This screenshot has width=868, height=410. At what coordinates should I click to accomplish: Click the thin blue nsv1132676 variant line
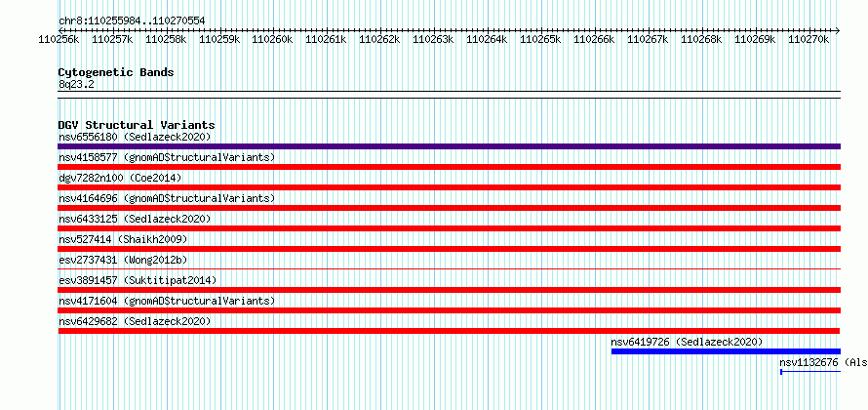[810, 372]
